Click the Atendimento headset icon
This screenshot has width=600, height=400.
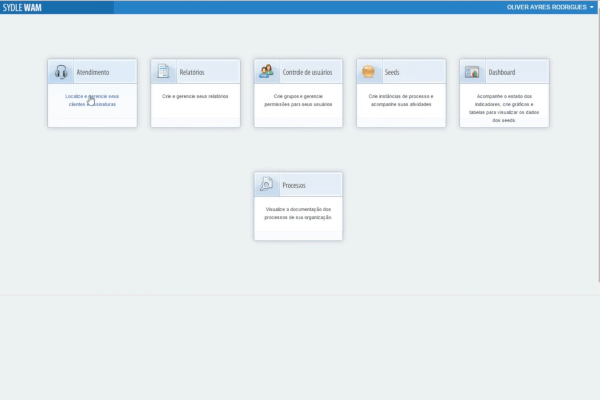coord(62,72)
